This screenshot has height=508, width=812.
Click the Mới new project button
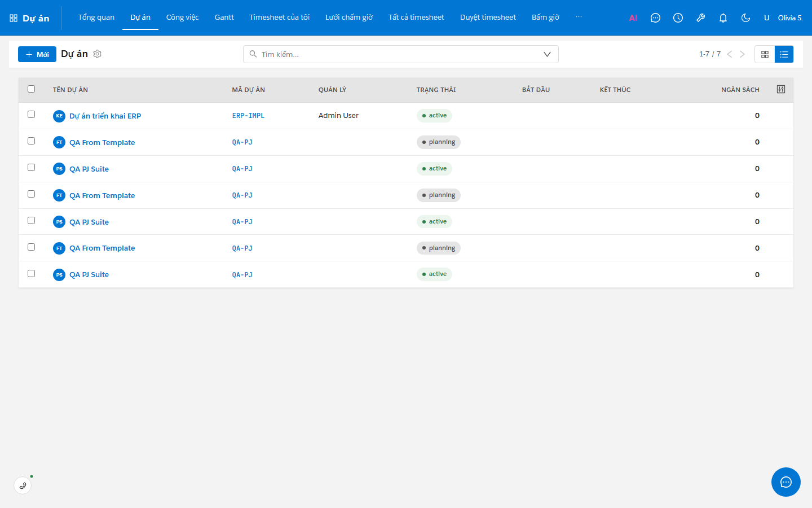coord(37,54)
